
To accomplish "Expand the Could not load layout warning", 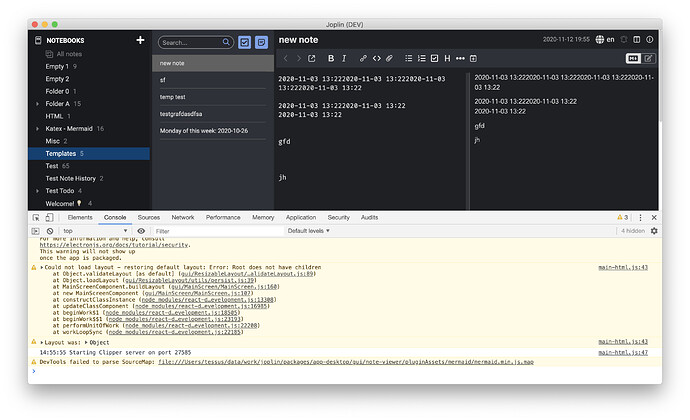I will tap(42, 267).
